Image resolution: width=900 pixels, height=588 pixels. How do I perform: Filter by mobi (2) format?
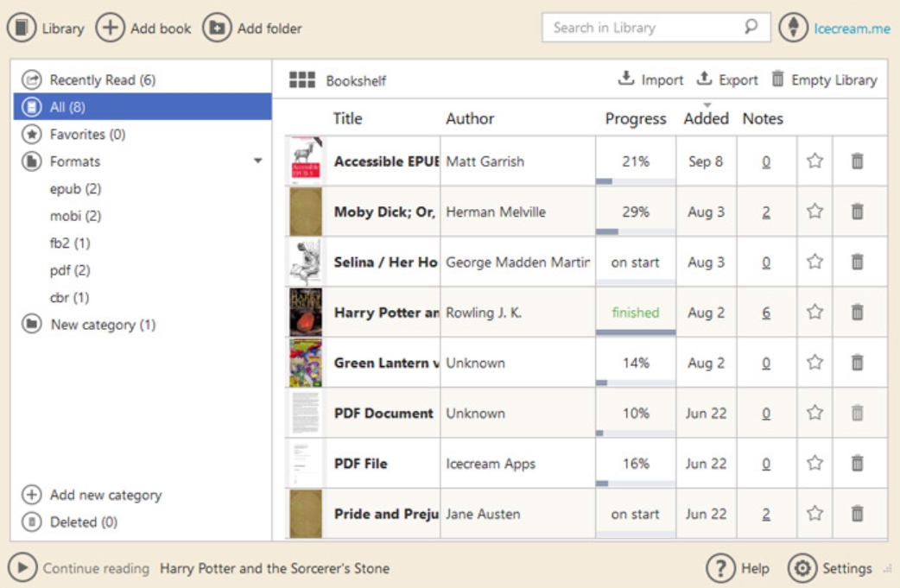[x=75, y=216]
